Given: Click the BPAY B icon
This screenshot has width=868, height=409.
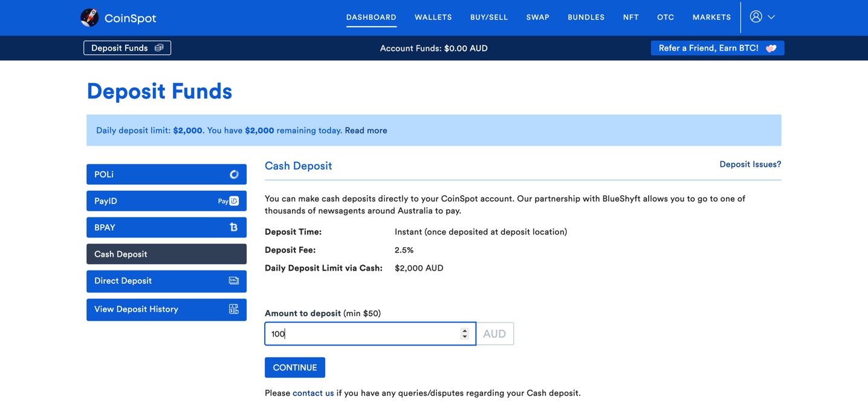Looking at the screenshot, I should (x=234, y=227).
